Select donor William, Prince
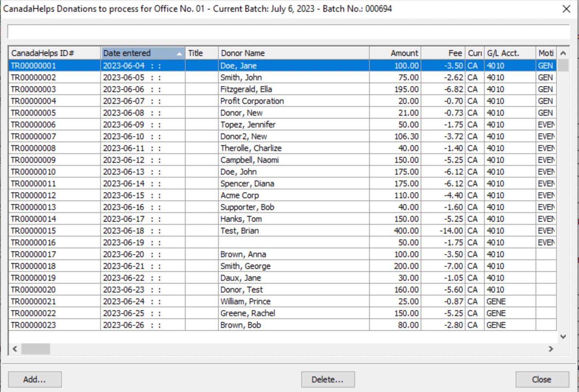579x392 pixels. click(x=245, y=301)
